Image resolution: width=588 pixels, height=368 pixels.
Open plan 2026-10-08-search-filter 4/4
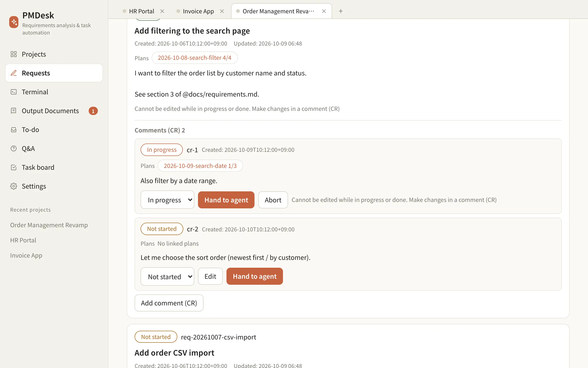[195, 58]
